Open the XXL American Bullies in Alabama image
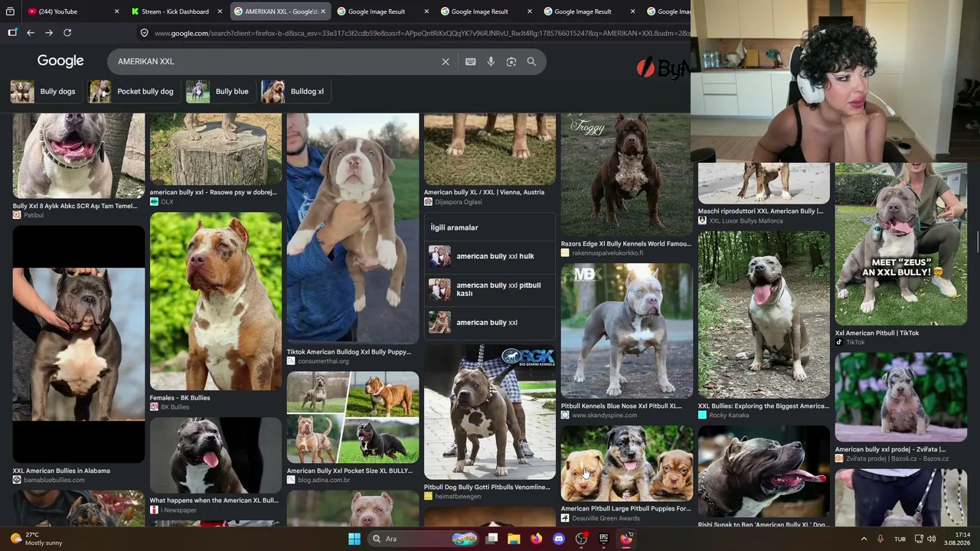The width and height of the screenshot is (980, 551). (78, 344)
